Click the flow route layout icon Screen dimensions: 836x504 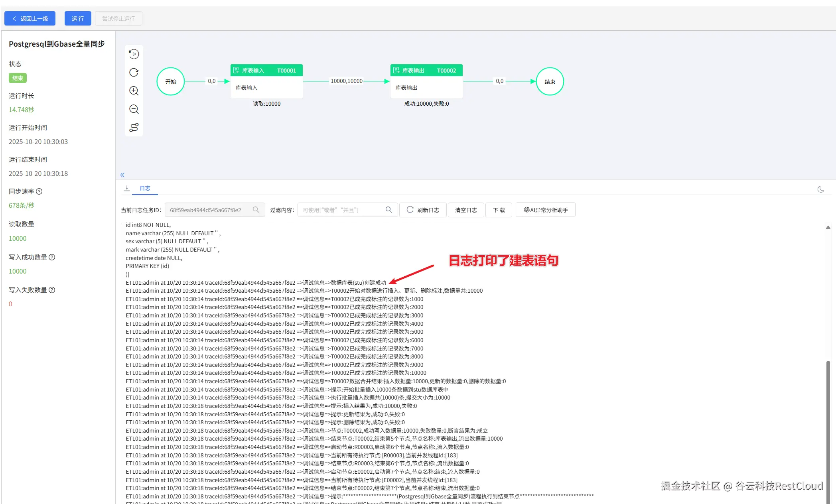pos(134,127)
